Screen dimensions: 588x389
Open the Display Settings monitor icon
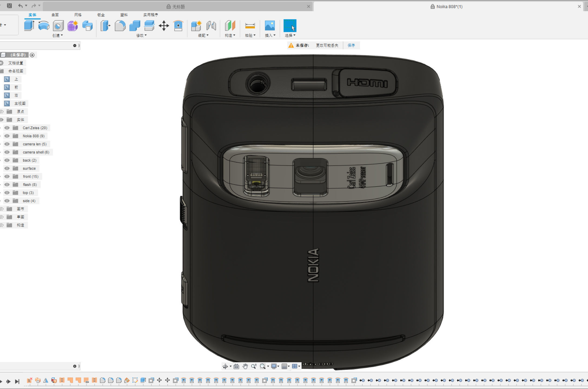(274, 366)
